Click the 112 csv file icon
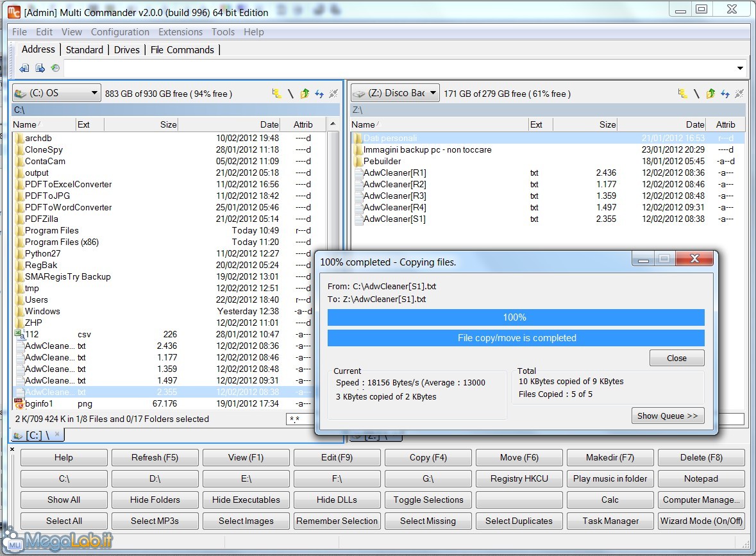Screen dimensions: 756x556 coord(19,333)
